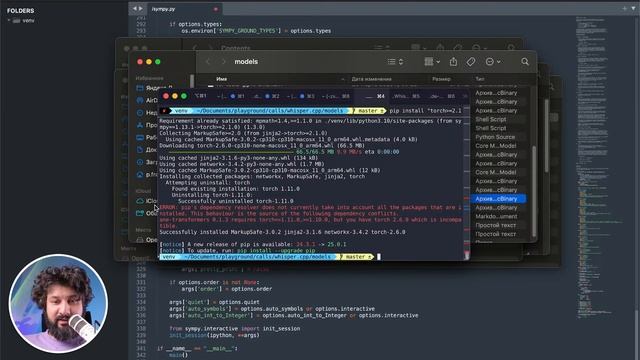Open Finder group-by dropdown
The image size is (640, 360).
(432, 62)
